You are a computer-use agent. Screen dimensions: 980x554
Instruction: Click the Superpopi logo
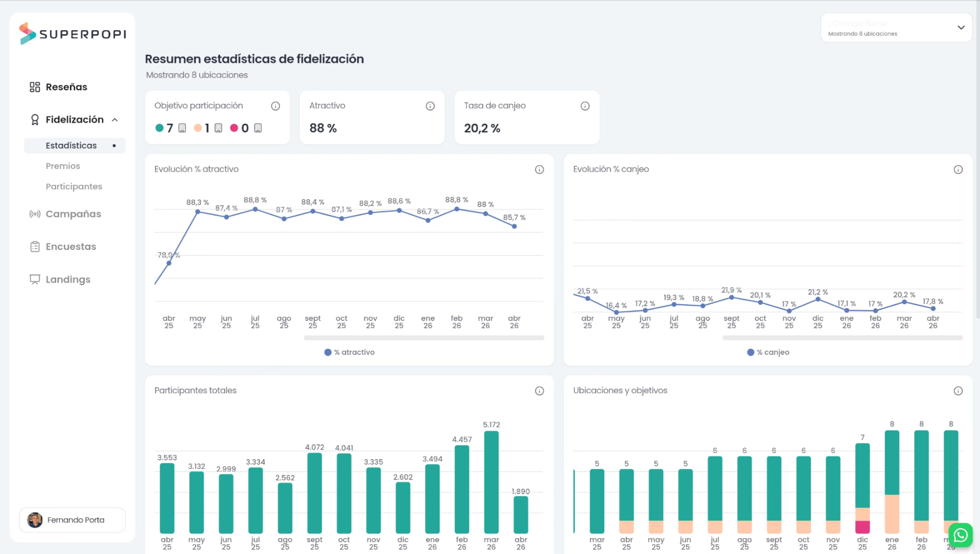72,34
